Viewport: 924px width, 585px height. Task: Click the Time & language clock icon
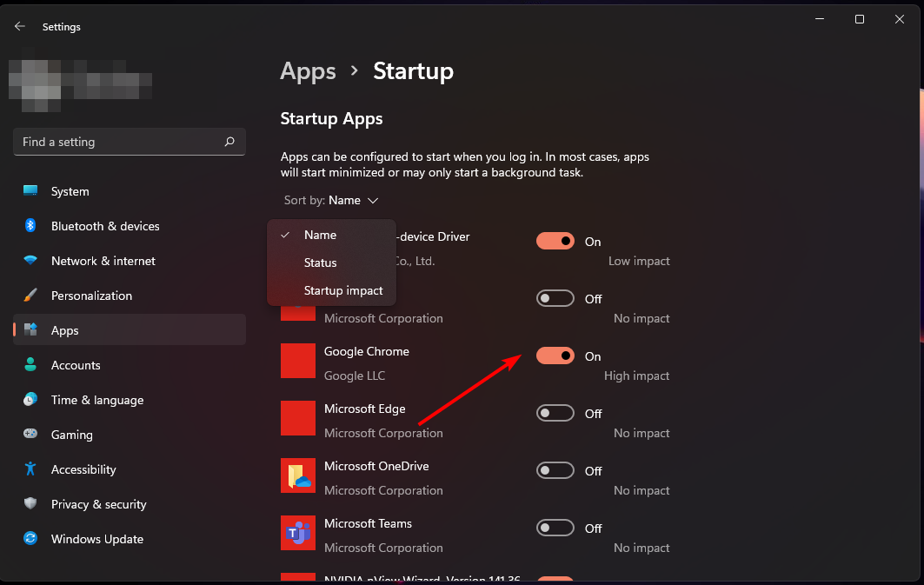click(x=30, y=400)
